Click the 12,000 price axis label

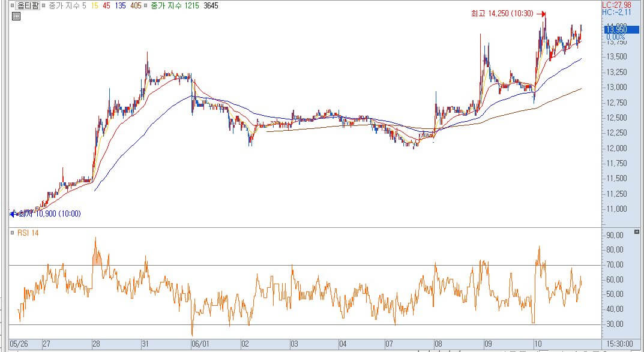616,148
